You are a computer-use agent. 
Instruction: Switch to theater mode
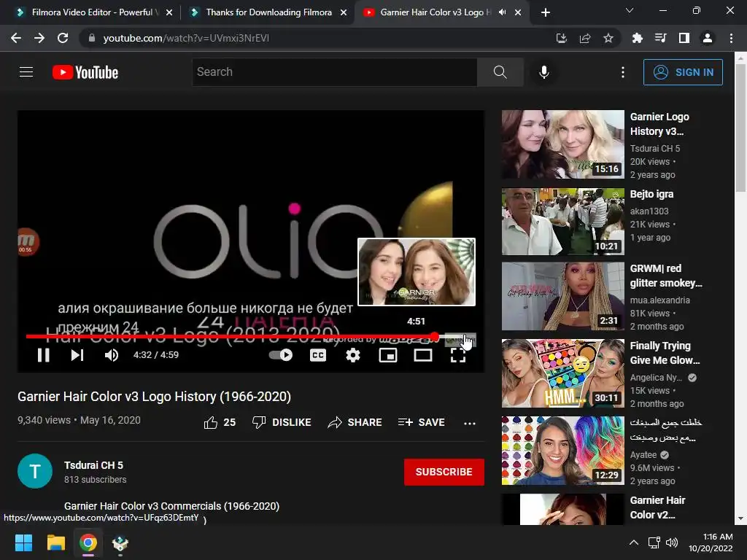(423, 355)
